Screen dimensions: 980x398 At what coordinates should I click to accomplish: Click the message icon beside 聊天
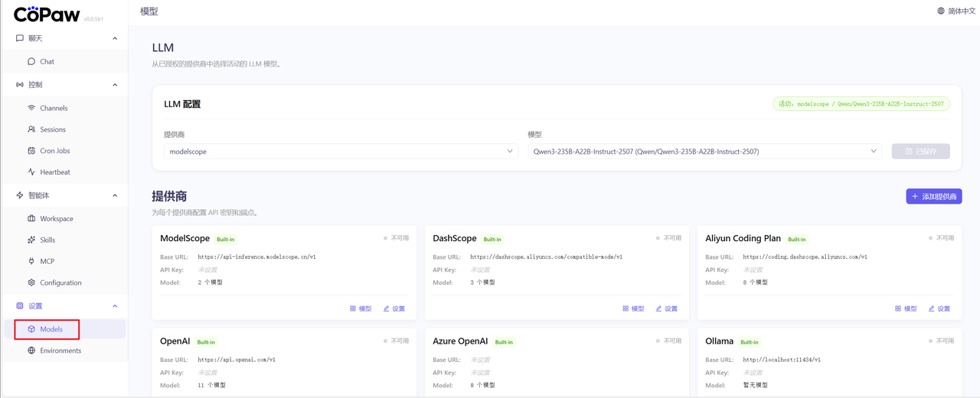click(x=20, y=38)
